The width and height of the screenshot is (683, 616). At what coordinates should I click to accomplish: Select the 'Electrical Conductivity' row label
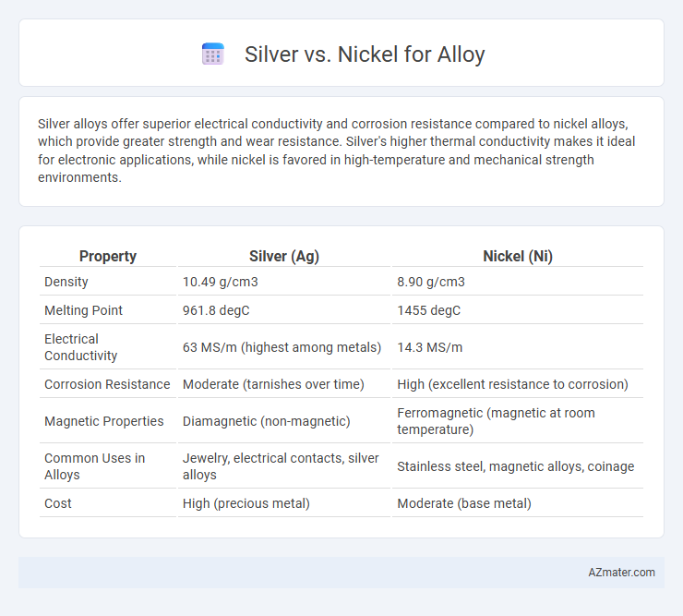pyautogui.click(x=81, y=347)
